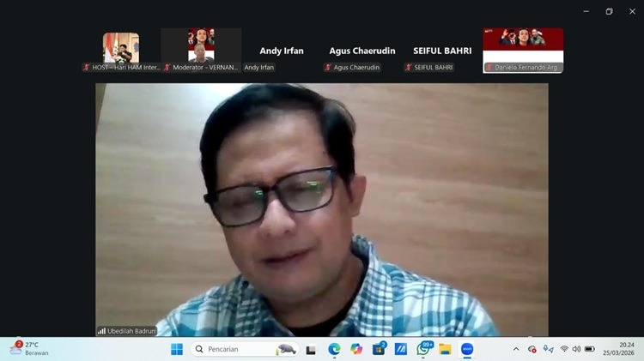Expand hidden system tray icons
Screen dimensions: 644x361
[x=516, y=349]
